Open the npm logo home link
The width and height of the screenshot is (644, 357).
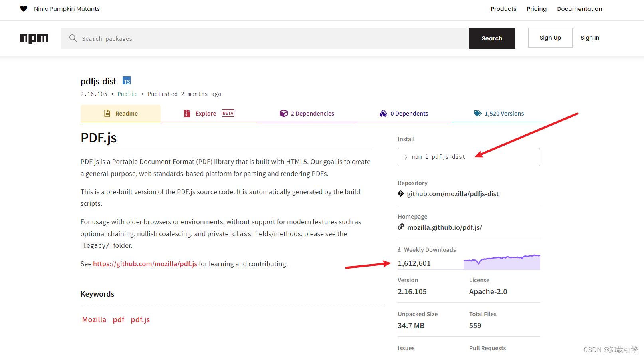pos(34,38)
